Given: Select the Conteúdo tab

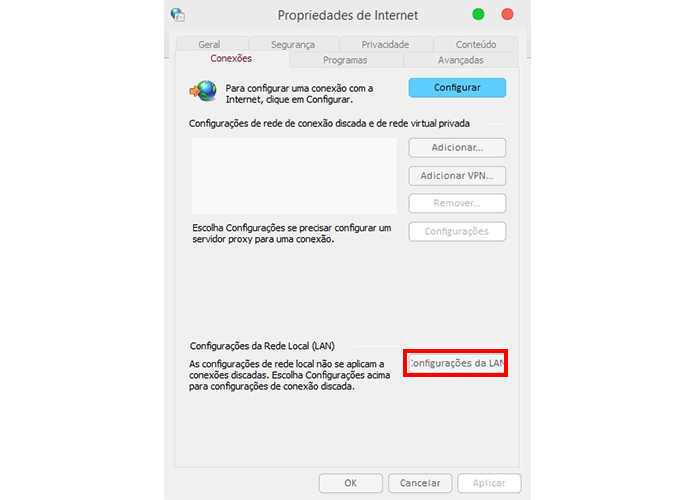Looking at the screenshot, I should (x=476, y=44).
